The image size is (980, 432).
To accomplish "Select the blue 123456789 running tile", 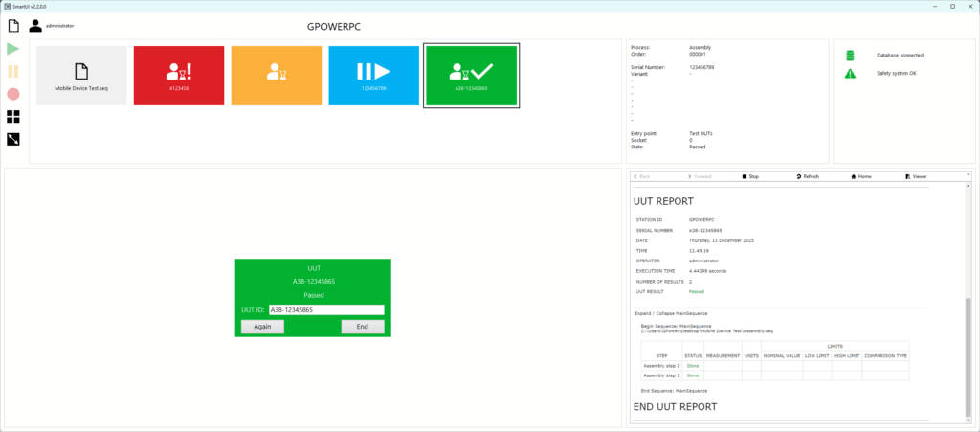I will click(373, 76).
